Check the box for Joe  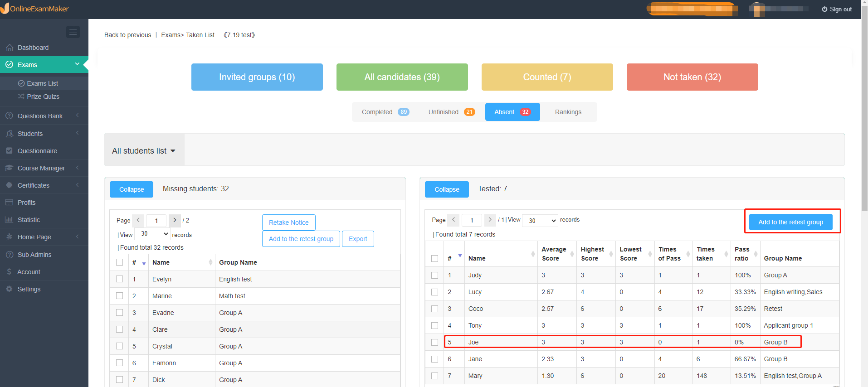[x=435, y=342]
